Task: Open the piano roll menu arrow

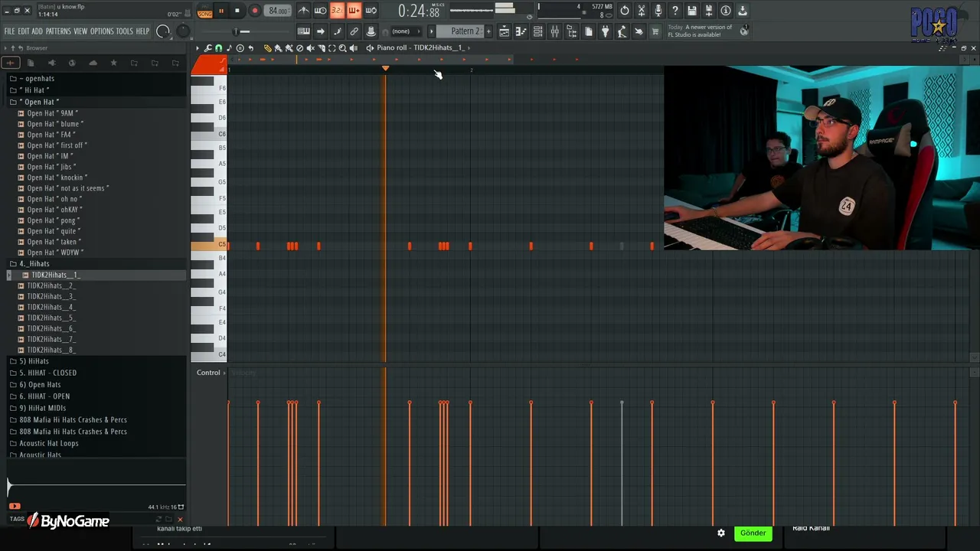Action: click(198, 47)
